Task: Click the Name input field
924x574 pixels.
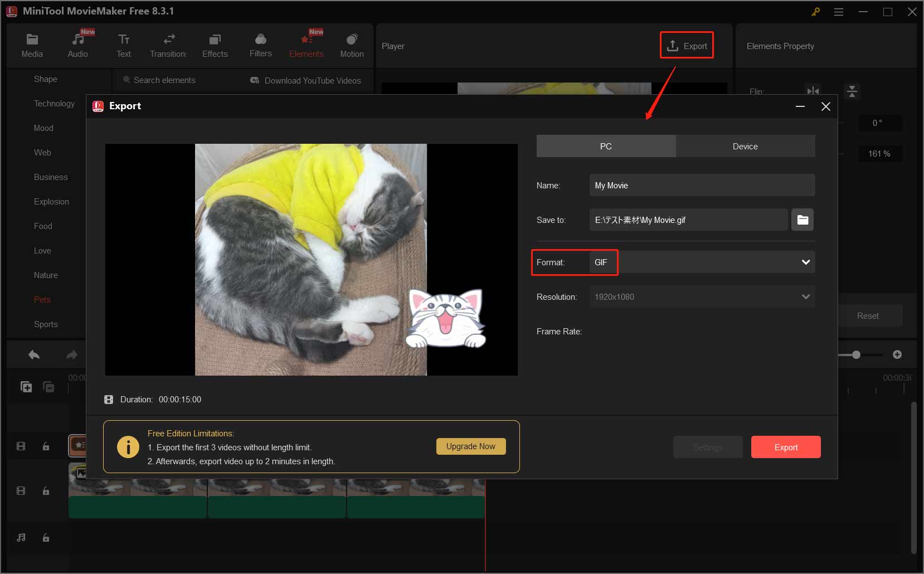Action: [702, 185]
